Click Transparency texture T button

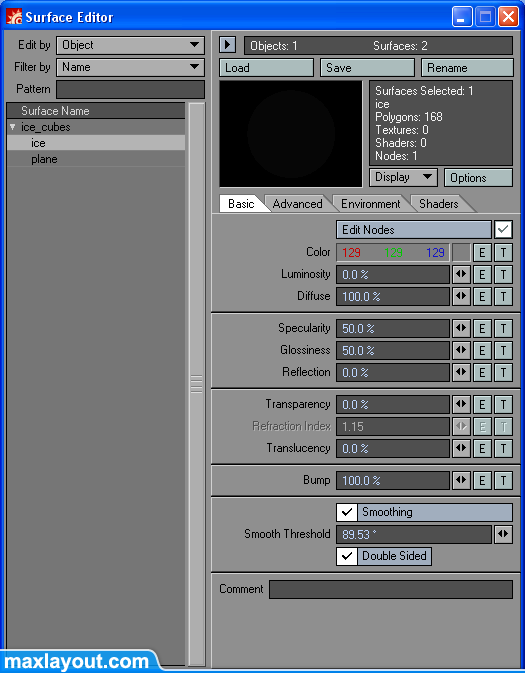(x=504, y=405)
